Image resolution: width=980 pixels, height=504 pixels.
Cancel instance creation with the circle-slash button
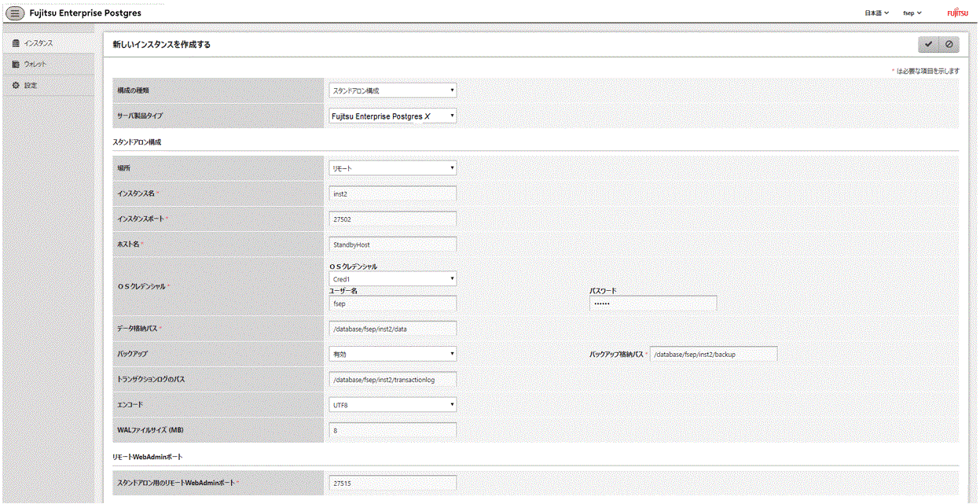coord(949,45)
